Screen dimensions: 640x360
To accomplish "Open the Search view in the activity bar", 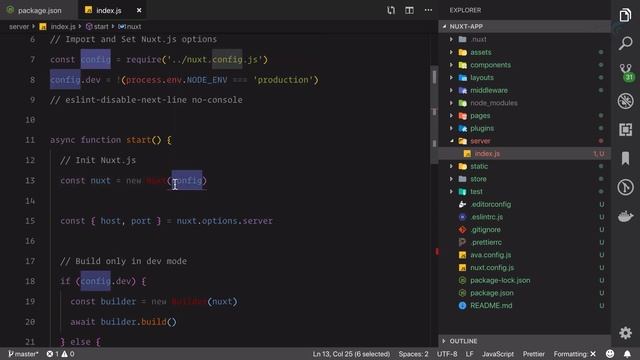I will pyautogui.click(x=625, y=43).
